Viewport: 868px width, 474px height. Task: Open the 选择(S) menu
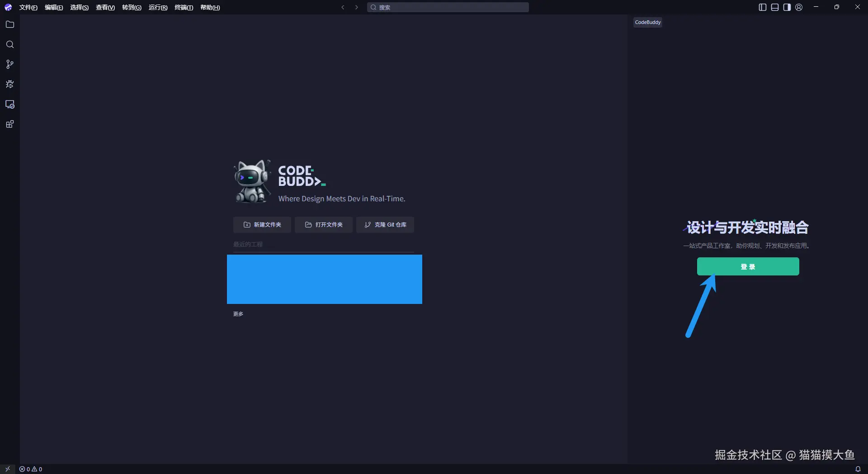pyautogui.click(x=80, y=7)
